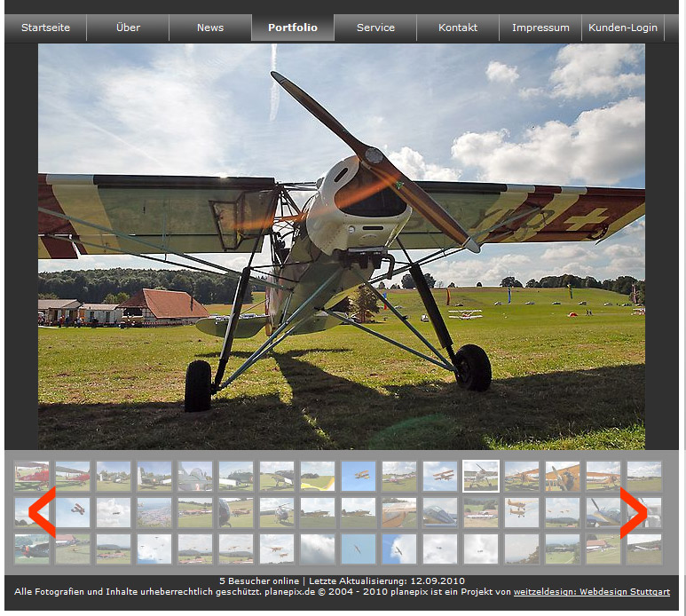The image size is (686, 616).
Task: Click 'Letzte Aktualisierung: 12.09.2010' text
Action: click(x=387, y=581)
